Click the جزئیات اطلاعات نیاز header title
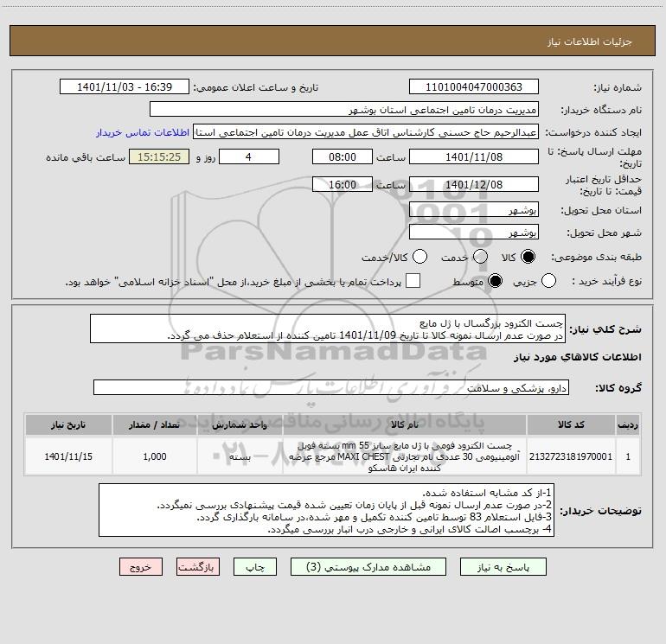This screenshot has height=644, width=666. (589, 41)
